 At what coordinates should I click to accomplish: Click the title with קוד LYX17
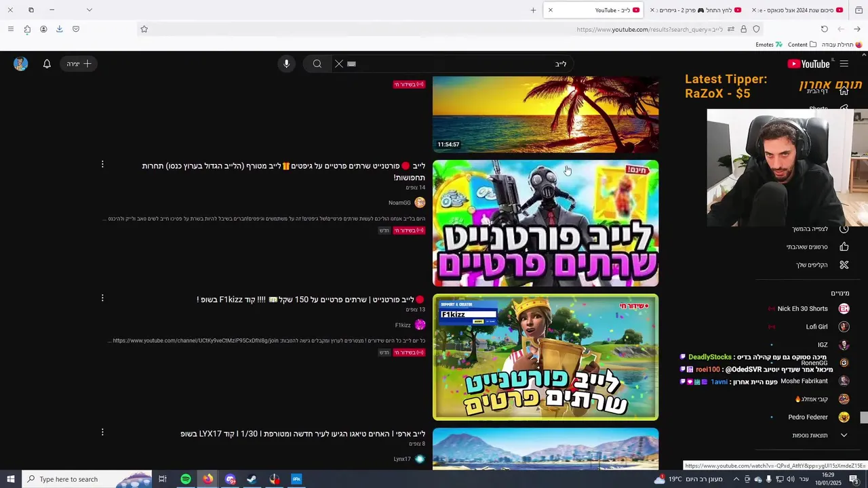pyautogui.click(x=302, y=434)
